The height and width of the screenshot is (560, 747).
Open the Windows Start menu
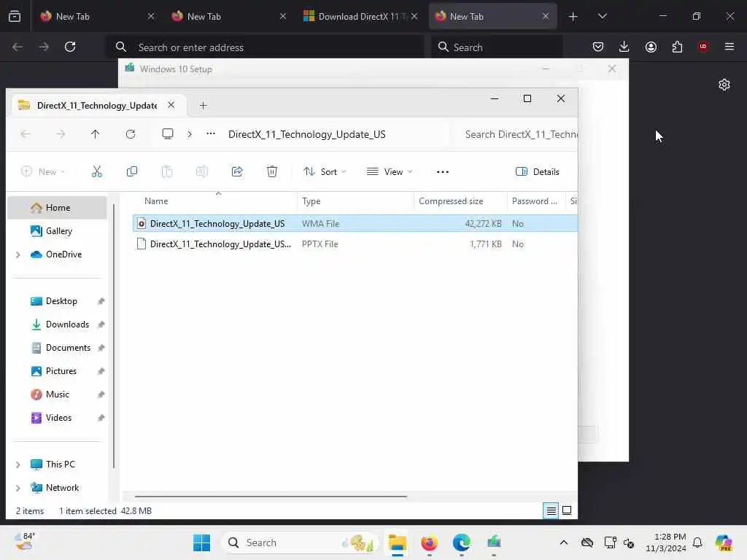point(201,542)
